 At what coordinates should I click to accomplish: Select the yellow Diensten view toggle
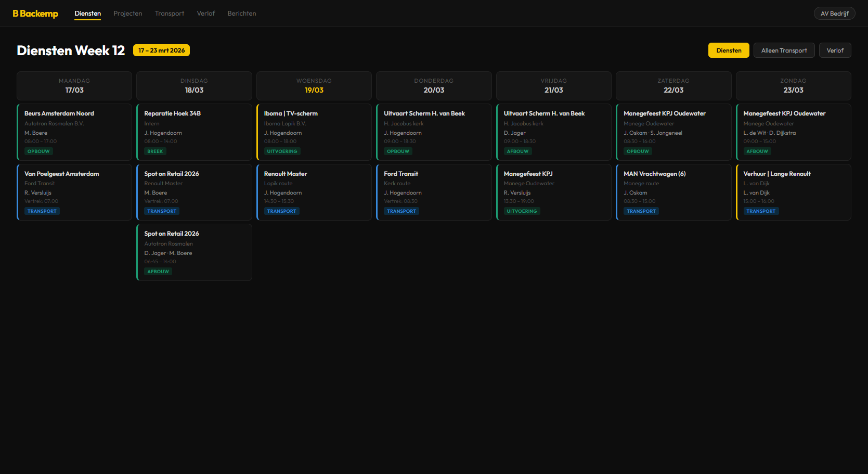pyautogui.click(x=728, y=50)
